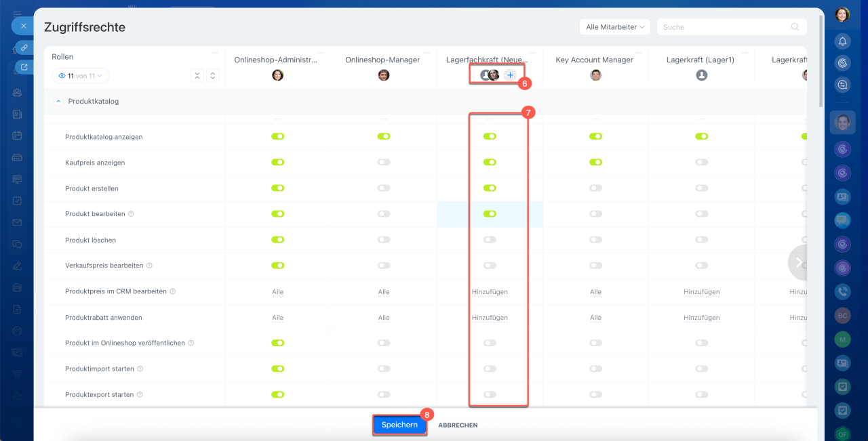The height and width of the screenshot is (441, 868).
Task: Click the Lagerfachkraft role title
Action: pos(488,60)
